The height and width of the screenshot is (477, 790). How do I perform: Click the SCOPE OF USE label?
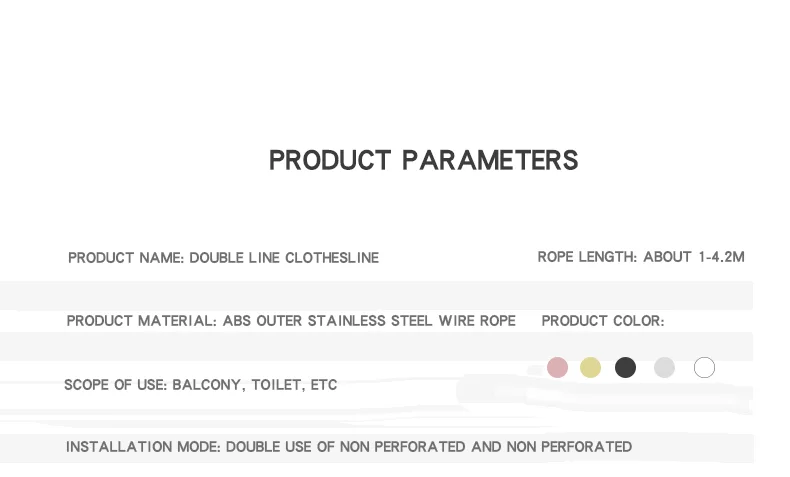(115, 385)
